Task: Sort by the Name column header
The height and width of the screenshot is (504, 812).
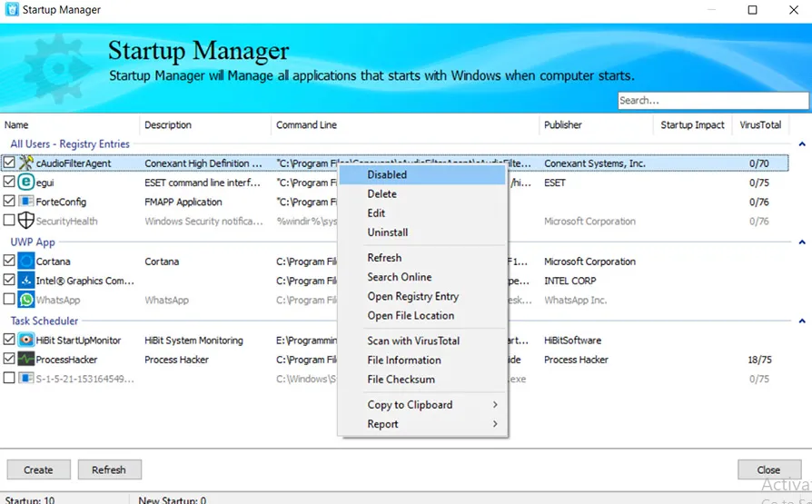Action: (69, 124)
